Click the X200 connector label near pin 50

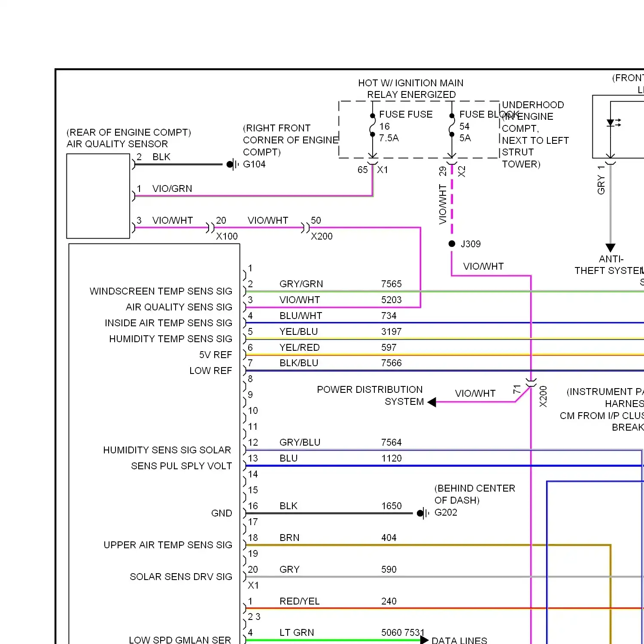322,236
